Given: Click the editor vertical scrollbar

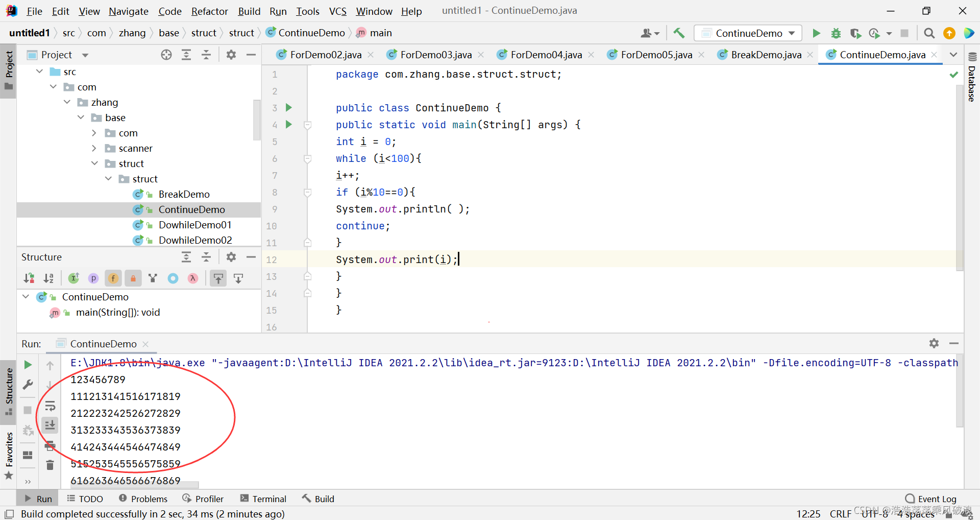Looking at the screenshot, I should (960, 178).
